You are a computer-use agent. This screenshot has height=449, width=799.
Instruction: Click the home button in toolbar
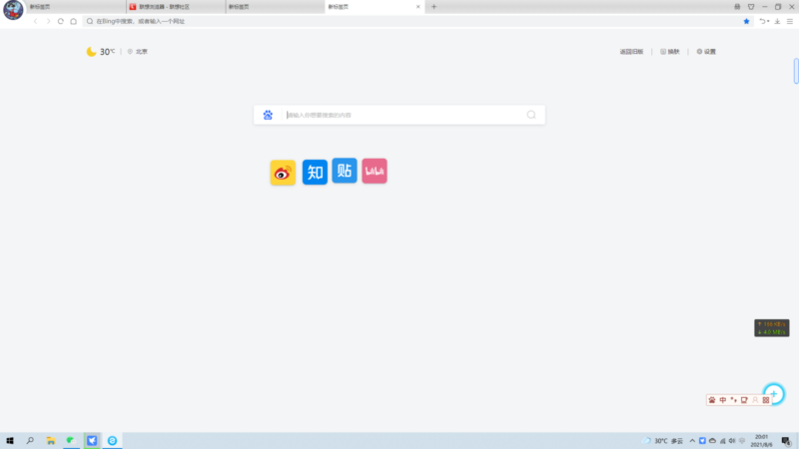tap(74, 21)
